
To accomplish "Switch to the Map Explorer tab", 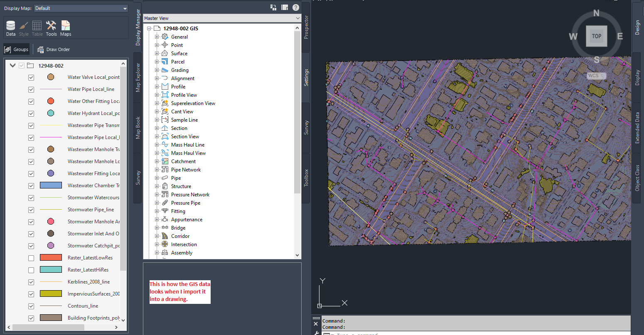I will pos(138,78).
